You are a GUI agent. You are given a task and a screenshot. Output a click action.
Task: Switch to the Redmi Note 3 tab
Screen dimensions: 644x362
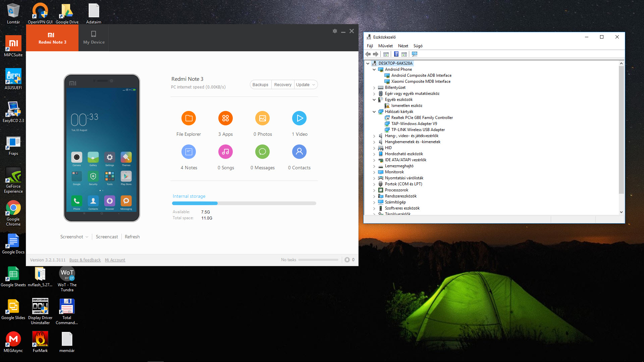(52, 38)
